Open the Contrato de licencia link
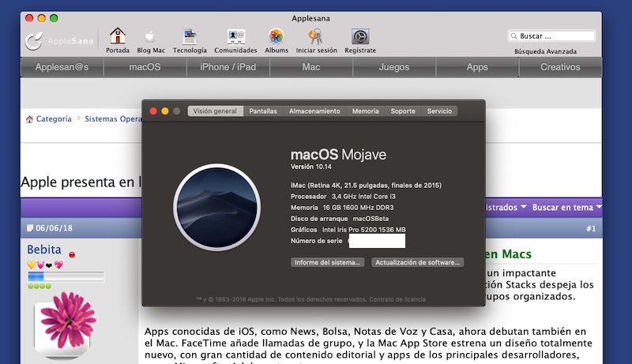Image resolution: width=632 pixels, height=364 pixels. 397,299
